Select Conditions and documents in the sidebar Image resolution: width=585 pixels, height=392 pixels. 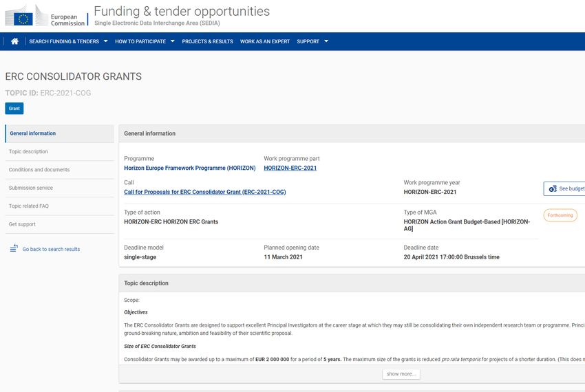point(60,170)
